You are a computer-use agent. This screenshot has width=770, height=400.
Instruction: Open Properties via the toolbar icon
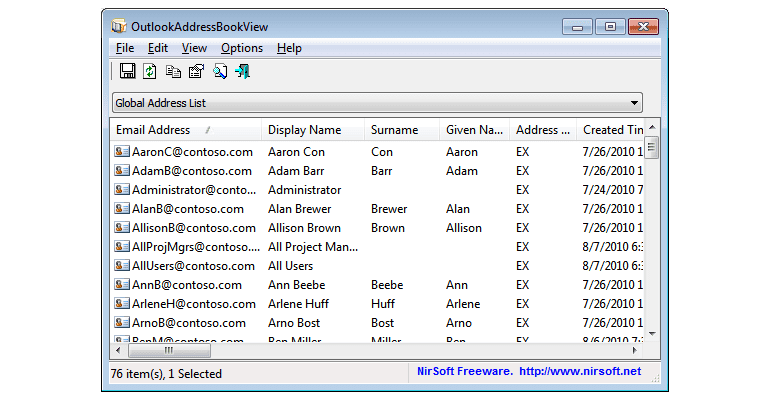coord(196,72)
